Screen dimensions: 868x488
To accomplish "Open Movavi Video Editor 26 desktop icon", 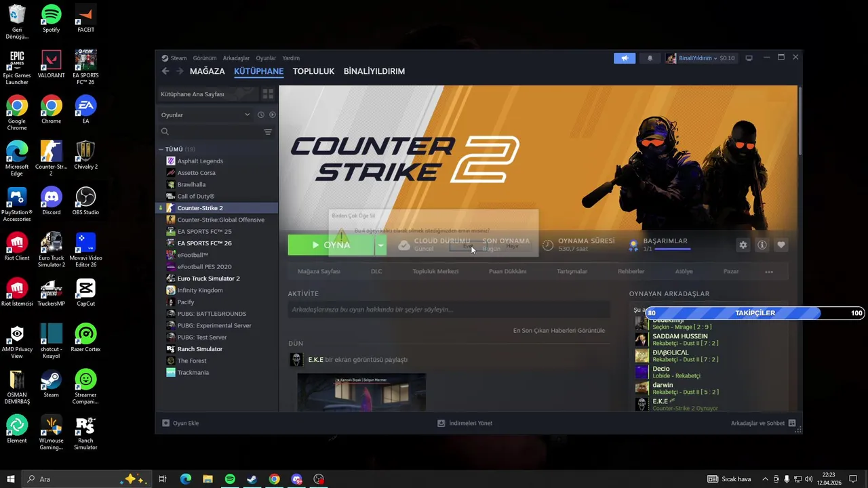I will pyautogui.click(x=85, y=249).
